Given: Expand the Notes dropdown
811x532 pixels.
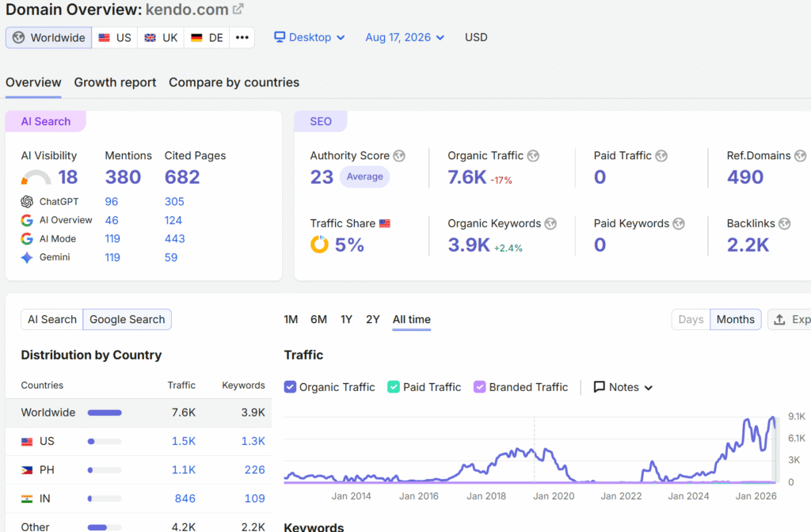Looking at the screenshot, I should (623, 386).
